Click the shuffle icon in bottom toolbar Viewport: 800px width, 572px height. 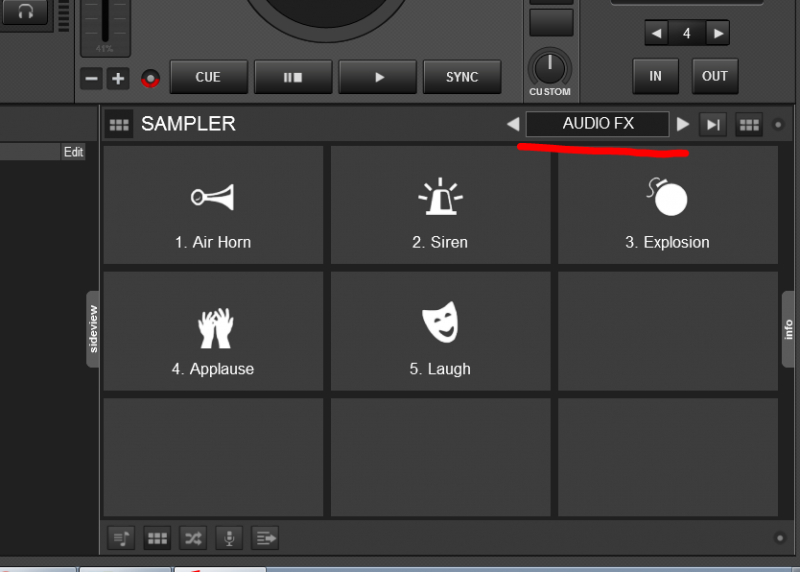click(193, 538)
